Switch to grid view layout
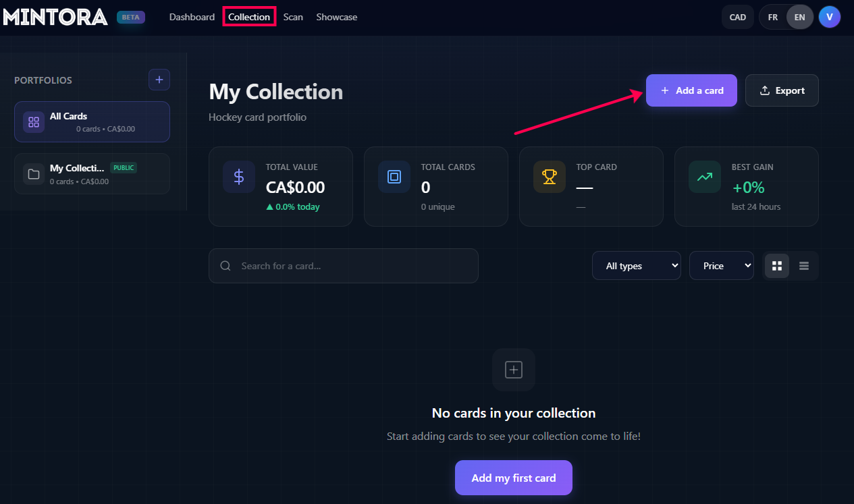Screen dimensions: 854x504 [777, 266]
